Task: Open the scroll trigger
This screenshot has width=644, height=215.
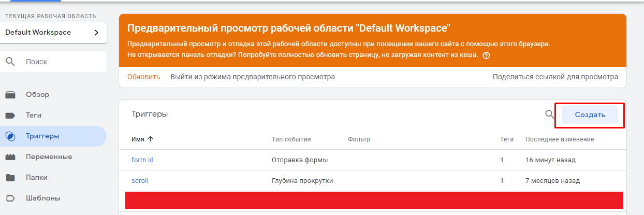Action: point(140,180)
